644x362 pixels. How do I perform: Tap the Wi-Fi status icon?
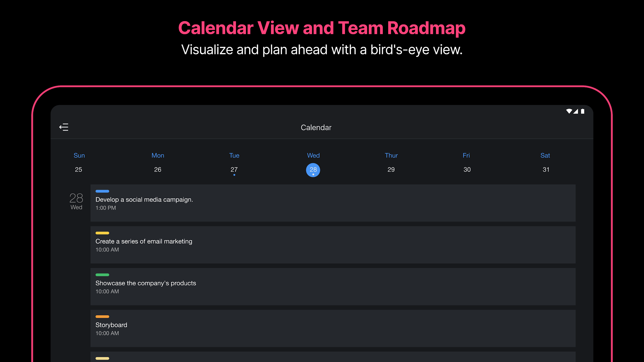pos(569,111)
